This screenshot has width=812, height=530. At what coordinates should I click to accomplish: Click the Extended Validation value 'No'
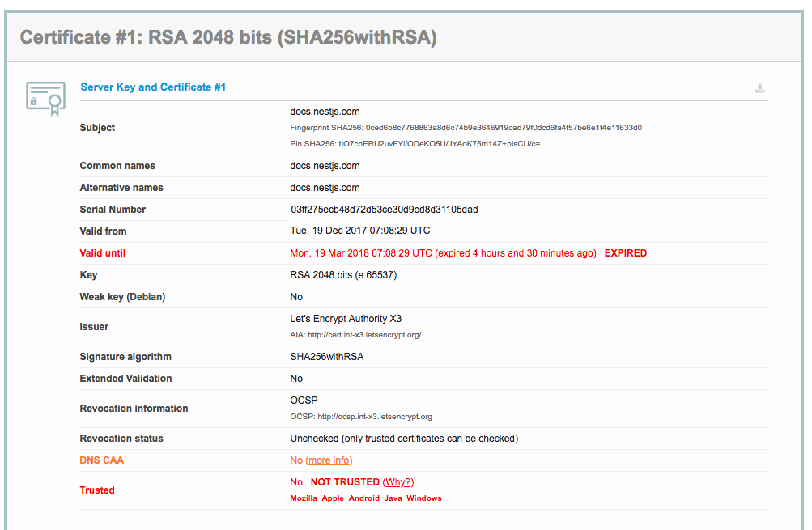pyautogui.click(x=296, y=379)
